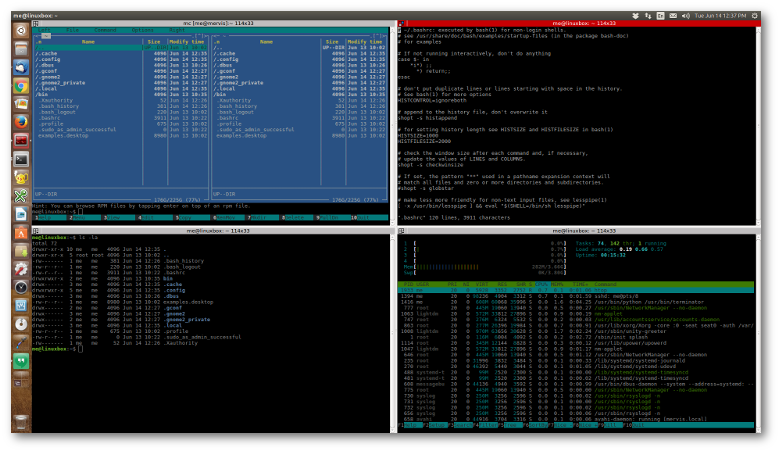The image size is (780, 452).
Task: Click F5 Tree in the htop bar
Action: [x=511, y=426]
